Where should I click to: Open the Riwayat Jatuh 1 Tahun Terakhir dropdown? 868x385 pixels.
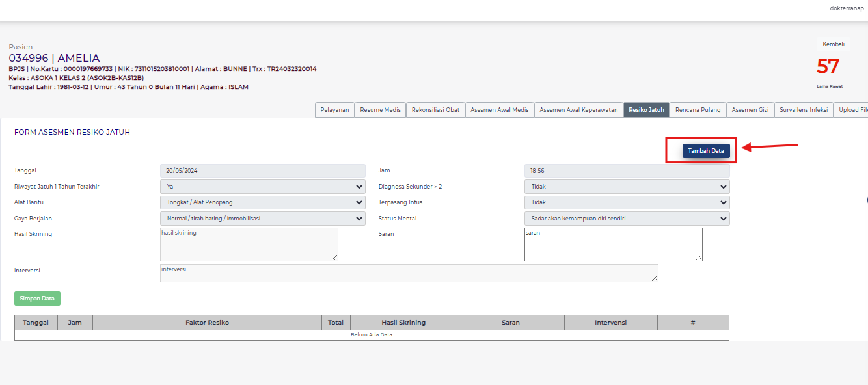pos(262,186)
